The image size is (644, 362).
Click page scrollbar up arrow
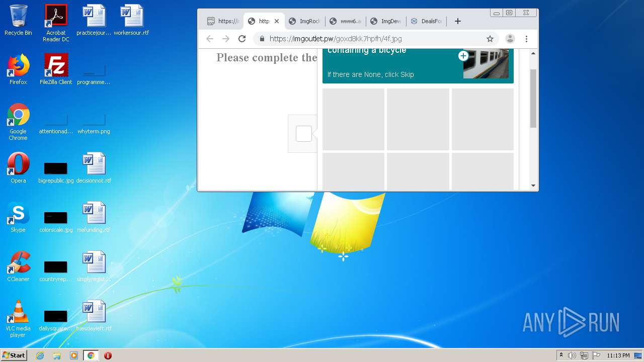[x=533, y=53]
